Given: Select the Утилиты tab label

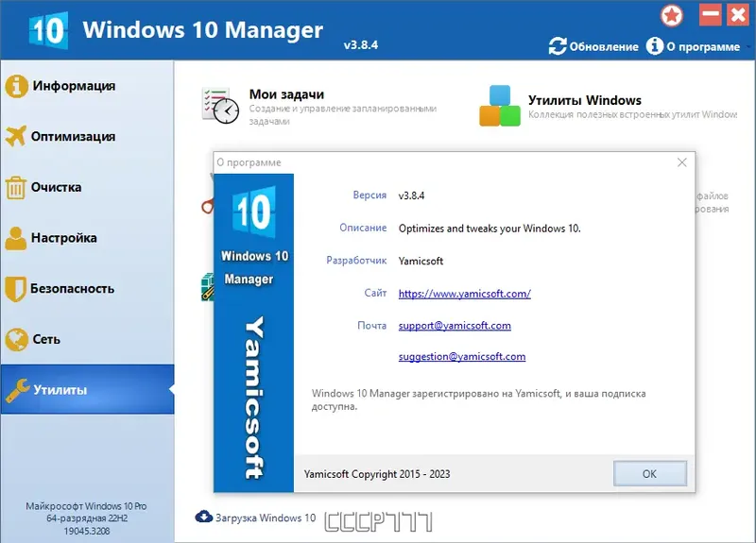Looking at the screenshot, I should pyautogui.click(x=60, y=390).
